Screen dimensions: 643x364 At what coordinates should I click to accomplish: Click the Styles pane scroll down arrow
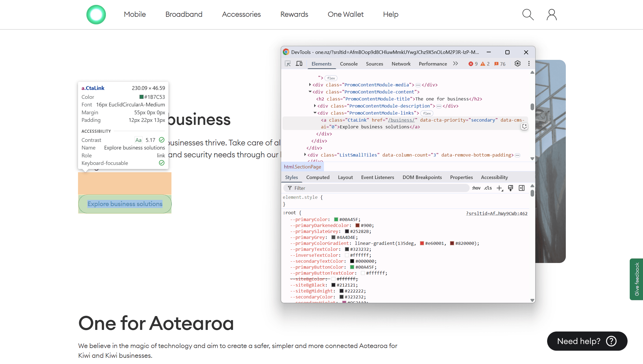pyautogui.click(x=532, y=300)
